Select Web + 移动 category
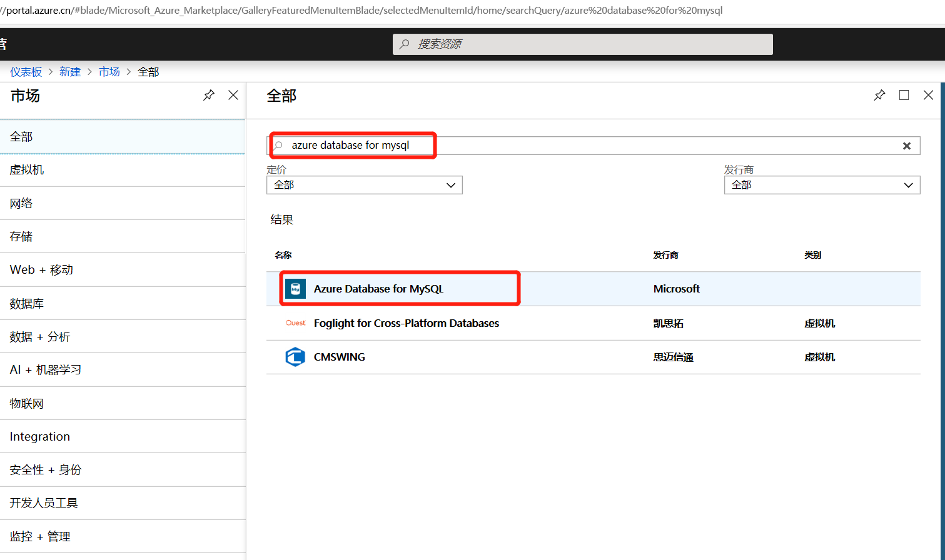This screenshot has height=560, width=945. click(123, 270)
